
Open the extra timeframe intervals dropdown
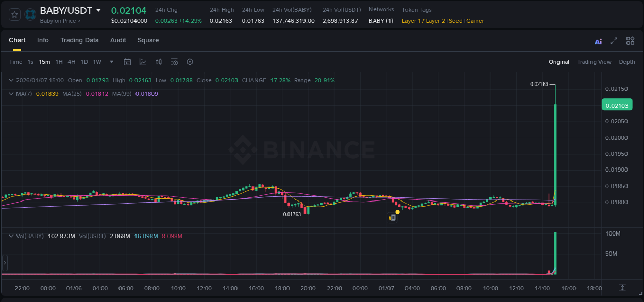tap(111, 62)
